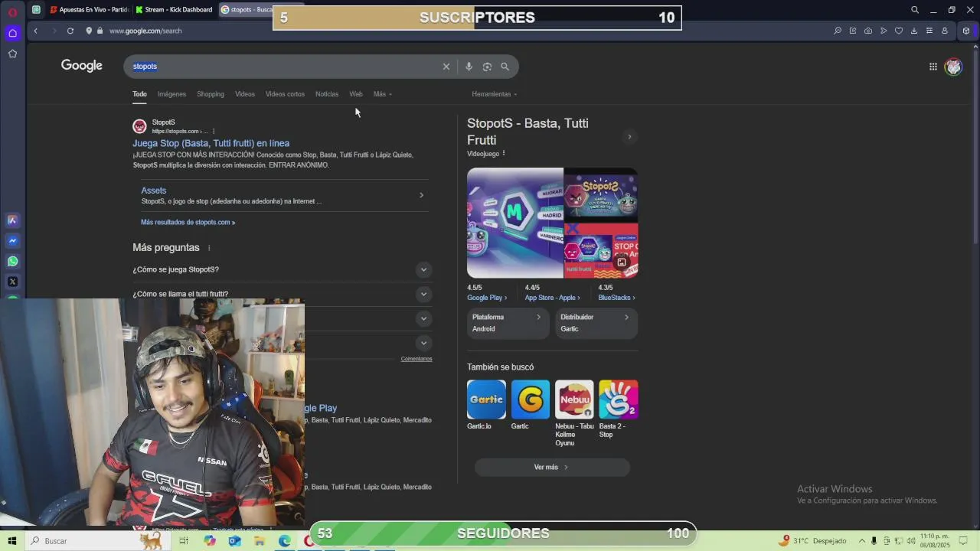Open the edit page note icon
Screen dimensions: 980x551
pyautogui.click(x=853, y=31)
